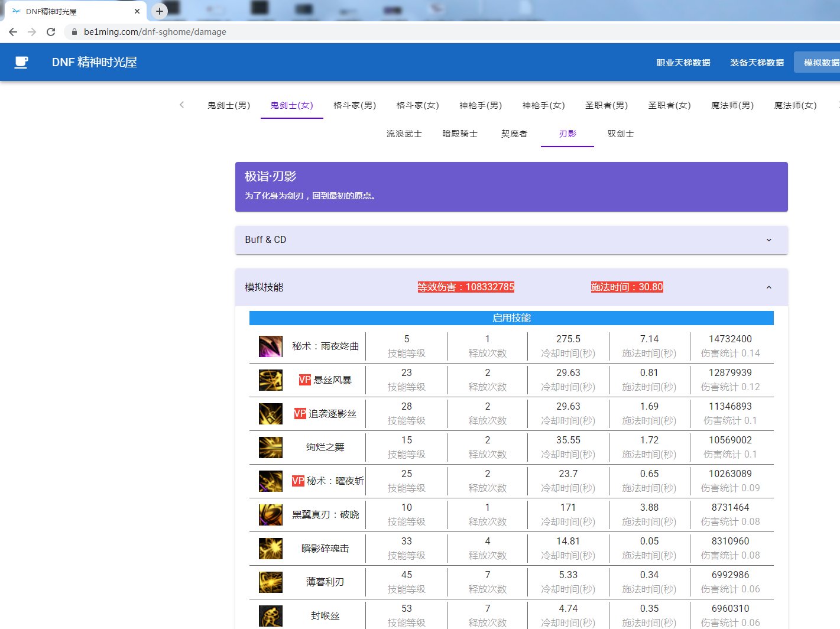The image size is (840, 629).
Task: Select the 封喉丝 skill icon
Action: [x=270, y=615]
